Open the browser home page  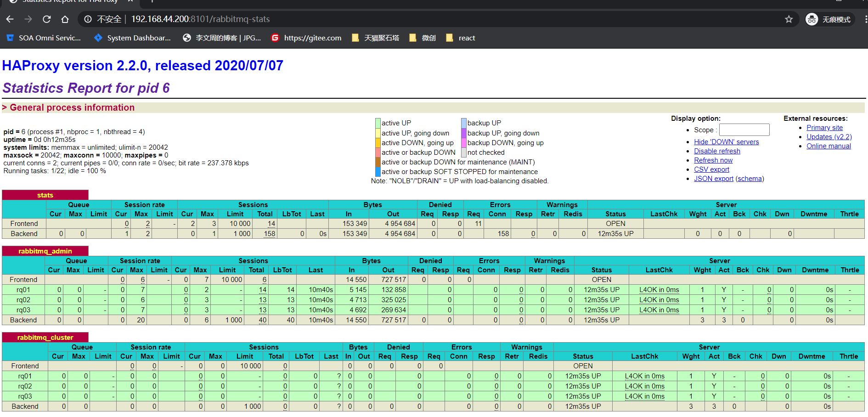65,19
